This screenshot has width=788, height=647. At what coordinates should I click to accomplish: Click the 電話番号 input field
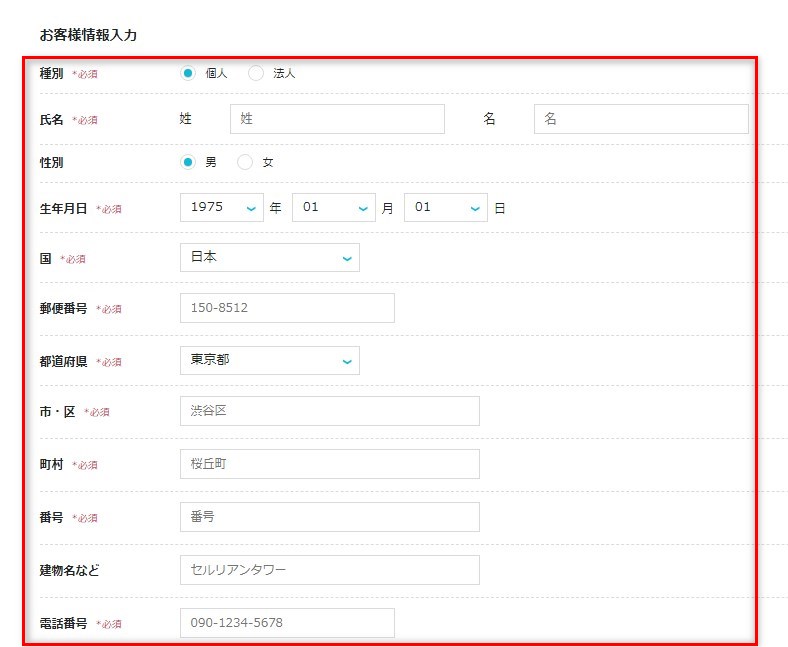click(x=287, y=623)
